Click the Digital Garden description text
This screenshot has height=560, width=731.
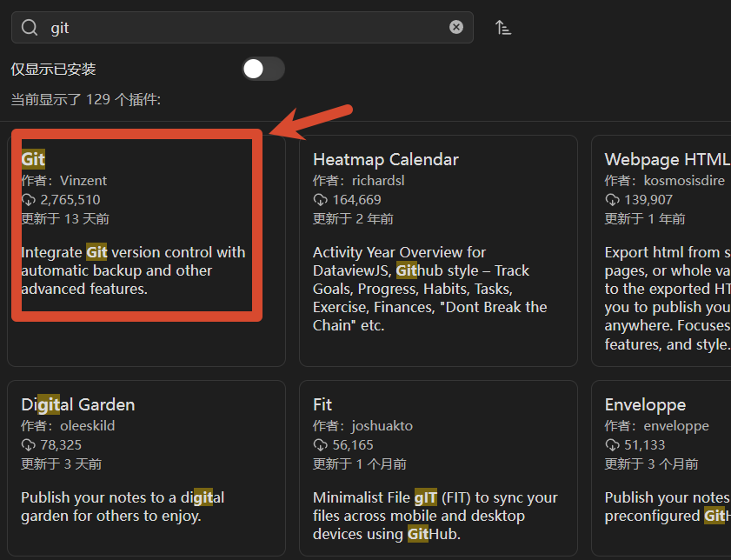click(x=123, y=506)
